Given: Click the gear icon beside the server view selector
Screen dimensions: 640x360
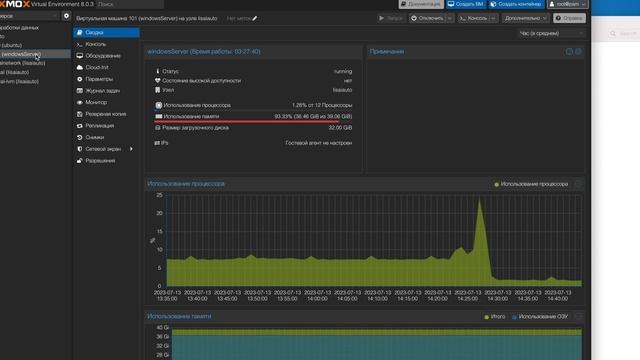Looking at the screenshot, I should (66, 16).
